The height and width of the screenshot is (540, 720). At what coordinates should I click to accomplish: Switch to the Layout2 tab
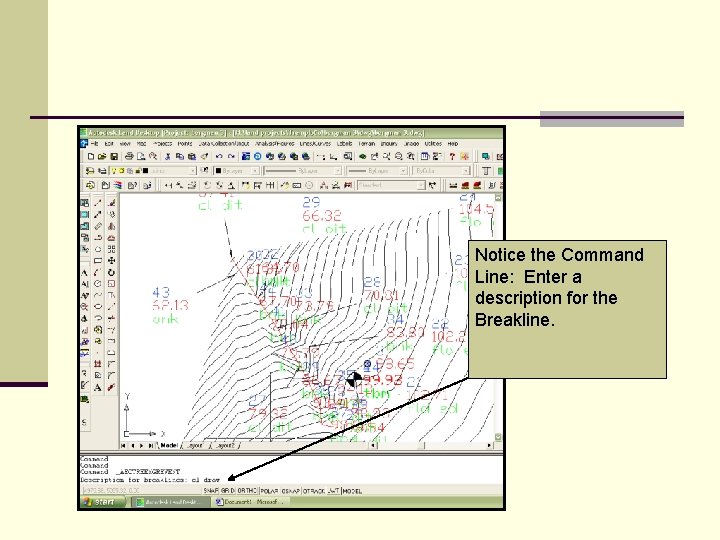[x=225, y=445]
